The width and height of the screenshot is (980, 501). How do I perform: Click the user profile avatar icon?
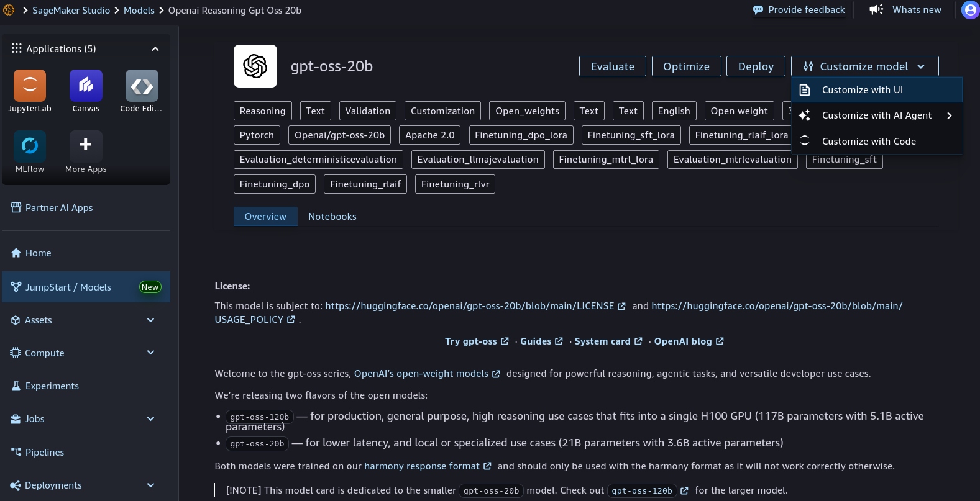970,10
